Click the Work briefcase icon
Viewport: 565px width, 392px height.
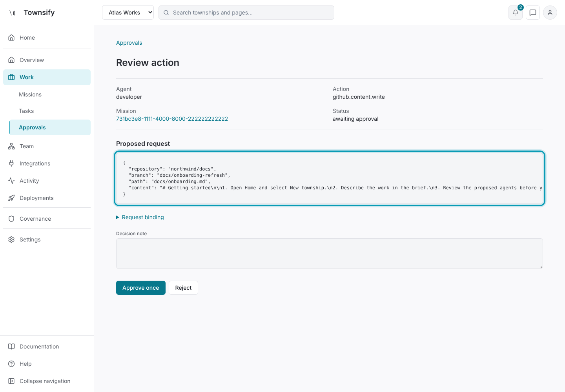[11, 77]
